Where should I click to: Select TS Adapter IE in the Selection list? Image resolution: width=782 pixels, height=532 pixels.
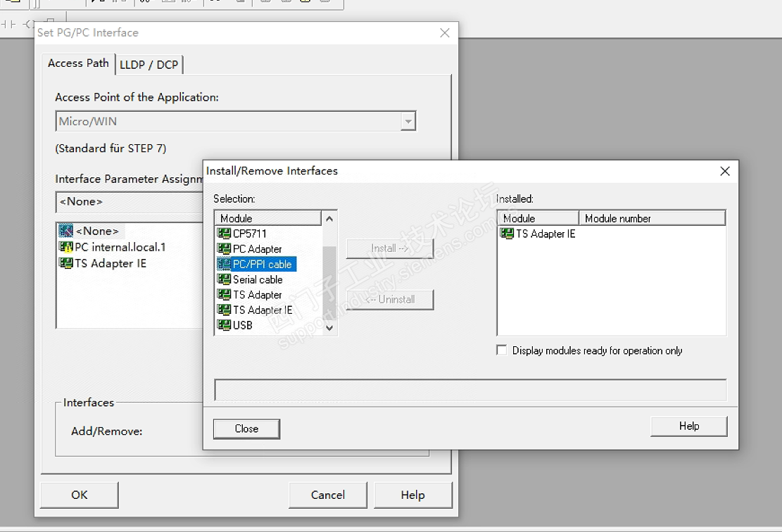point(263,310)
